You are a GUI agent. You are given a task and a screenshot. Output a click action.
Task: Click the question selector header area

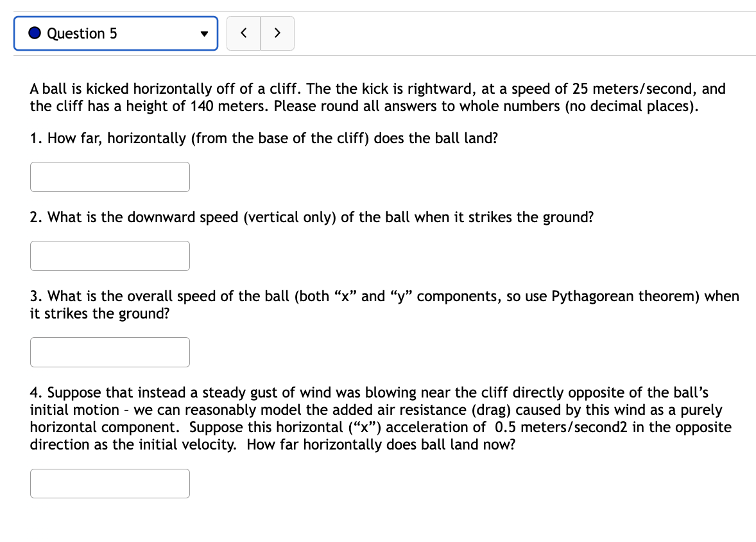(x=116, y=33)
